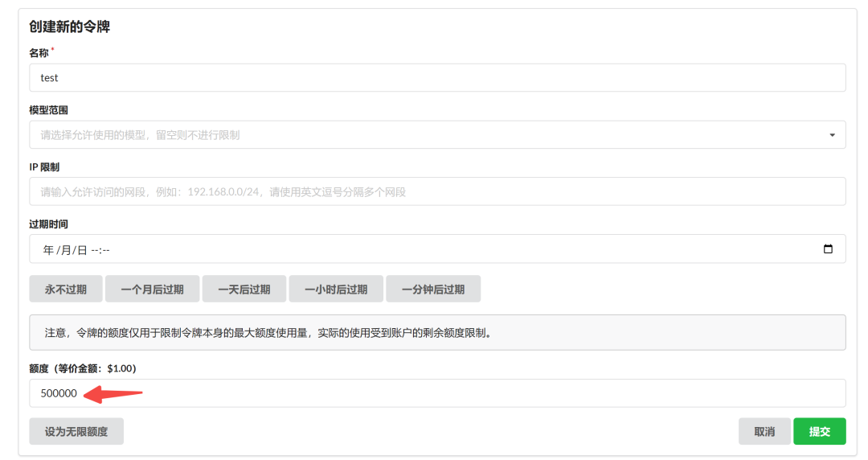Open the calendar picker in 过期时间 field
The height and width of the screenshot is (460, 868).
click(x=828, y=248)
